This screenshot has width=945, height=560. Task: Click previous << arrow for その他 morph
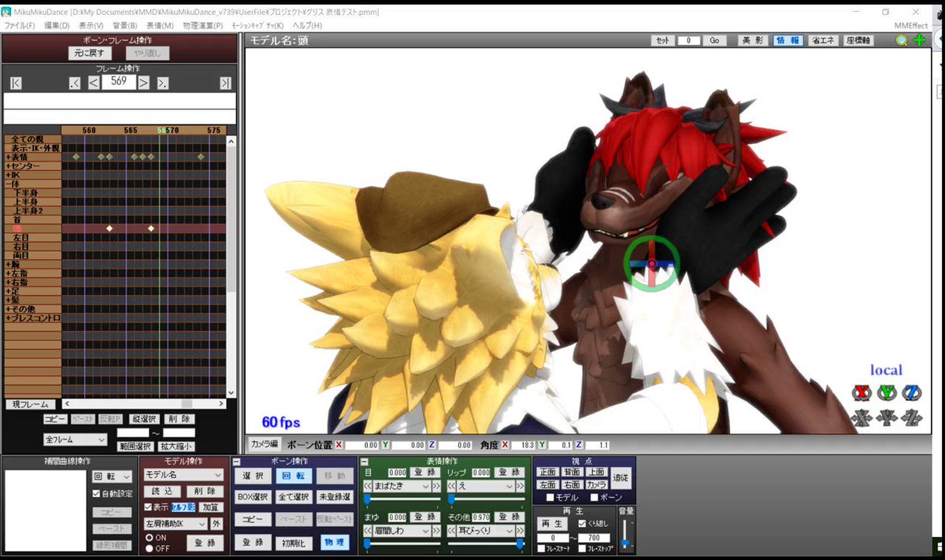coord(452,531)
